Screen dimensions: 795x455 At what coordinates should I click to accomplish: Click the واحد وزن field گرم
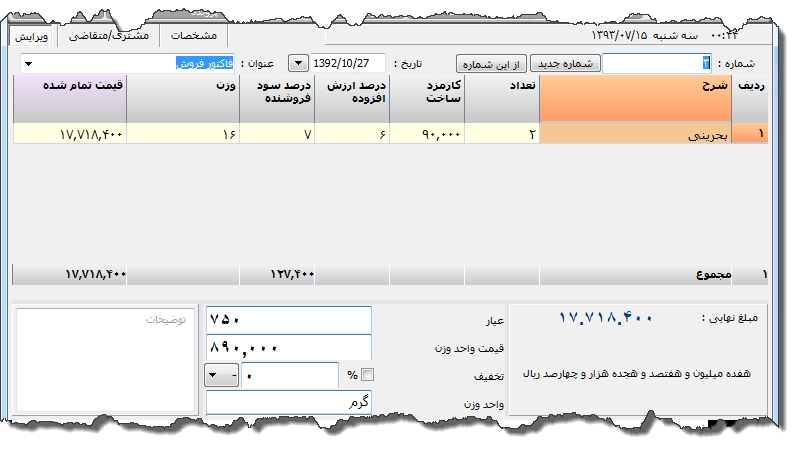(x=289, y=403)
